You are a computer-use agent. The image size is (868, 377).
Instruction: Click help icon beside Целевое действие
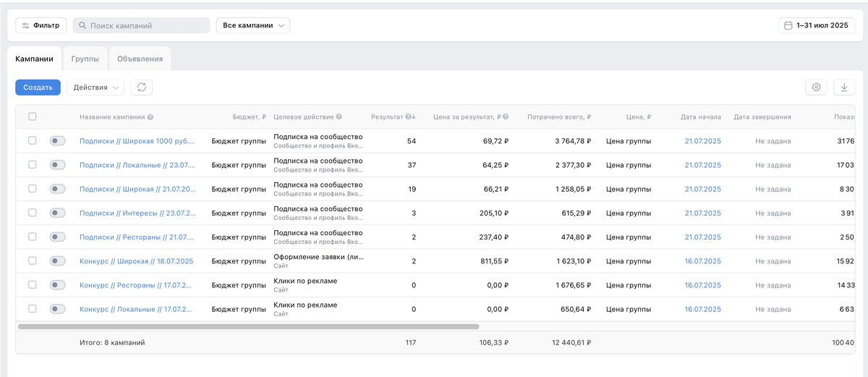tap(339, 117)
